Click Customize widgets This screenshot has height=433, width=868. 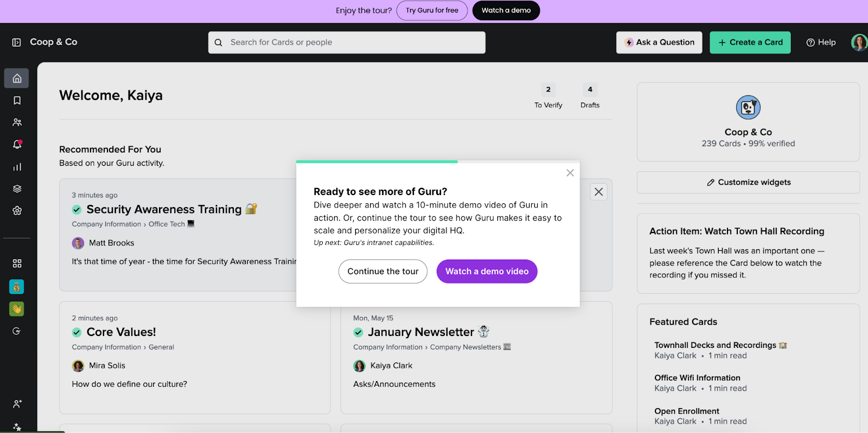coord(748,183)
